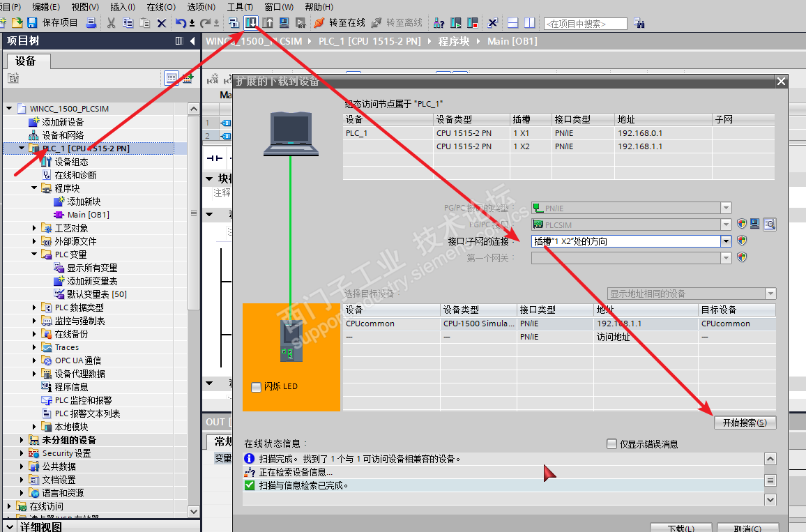The image size is (806, 532).
Task: Click the PC icon right of PLCSIM dropdown
Action: pyautogui.click(x=754, y=224)
